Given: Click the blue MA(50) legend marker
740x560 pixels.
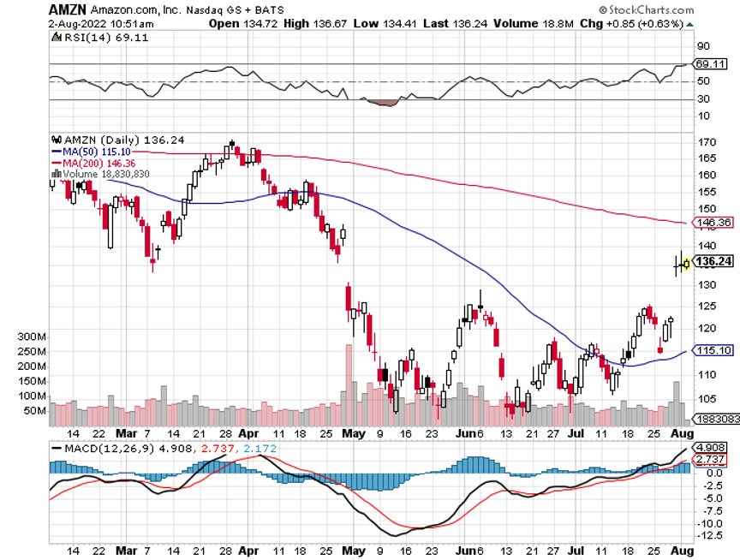Looking at the screenshot, I should click(x=56, y=152).
